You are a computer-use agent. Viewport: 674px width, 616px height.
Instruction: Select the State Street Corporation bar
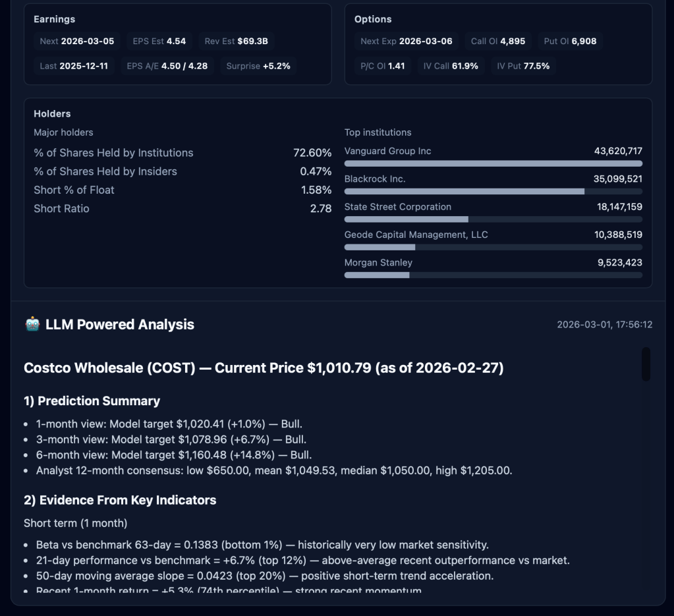pos(493,219)
